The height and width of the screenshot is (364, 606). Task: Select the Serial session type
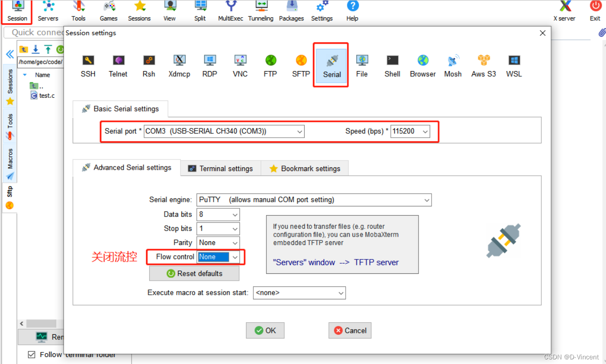tap(332, 66)
